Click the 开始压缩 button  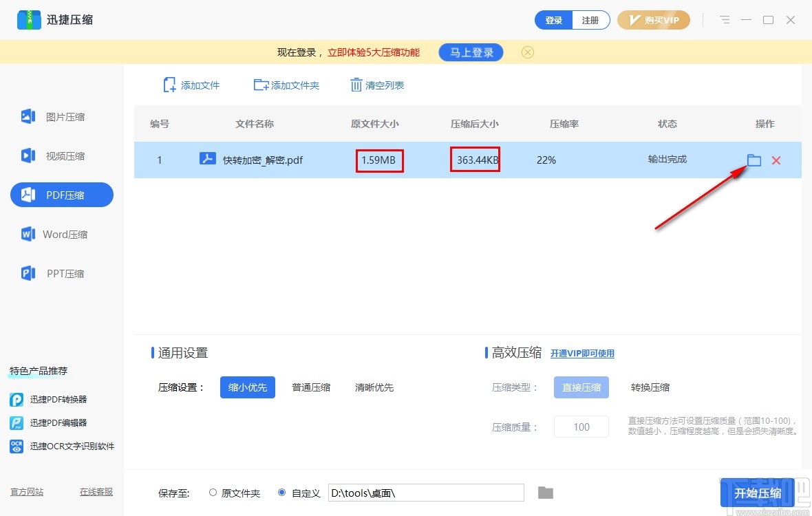tap(757, 493)
